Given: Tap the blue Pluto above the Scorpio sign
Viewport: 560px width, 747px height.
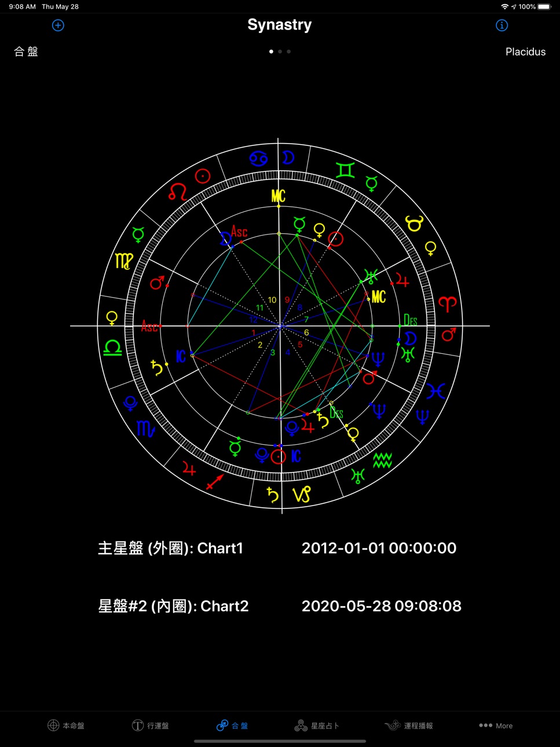Looking at the screenshot, I should coord(130,403).
